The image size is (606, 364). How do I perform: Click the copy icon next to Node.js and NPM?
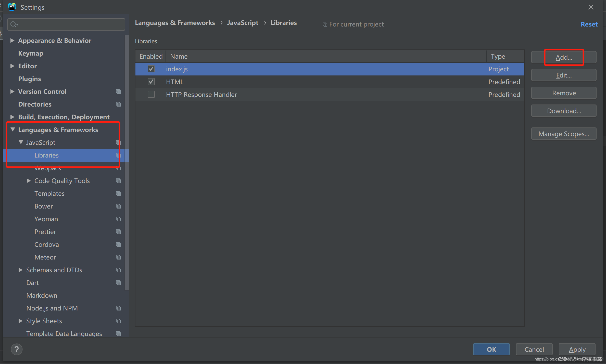118,308
